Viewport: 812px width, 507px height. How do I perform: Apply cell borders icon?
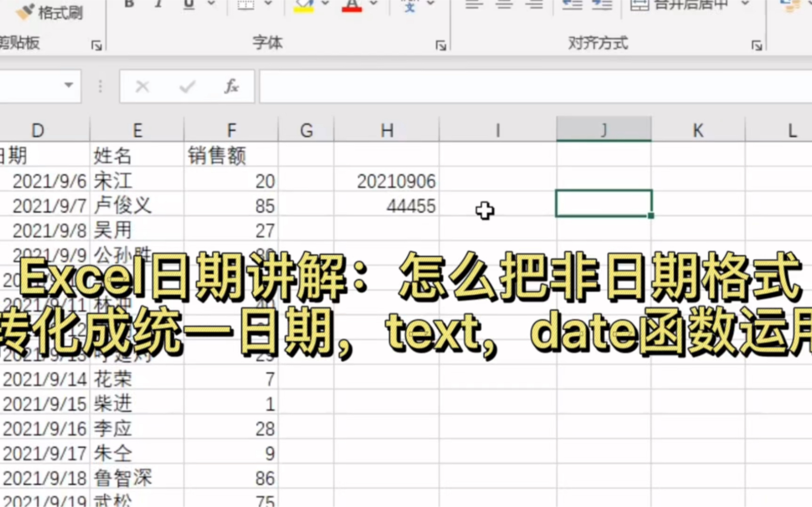[x=245, y=4]
